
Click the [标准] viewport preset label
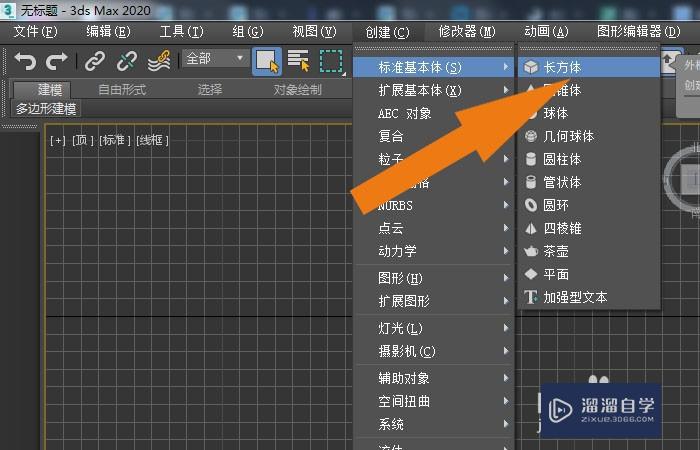(x=115, y=141)
